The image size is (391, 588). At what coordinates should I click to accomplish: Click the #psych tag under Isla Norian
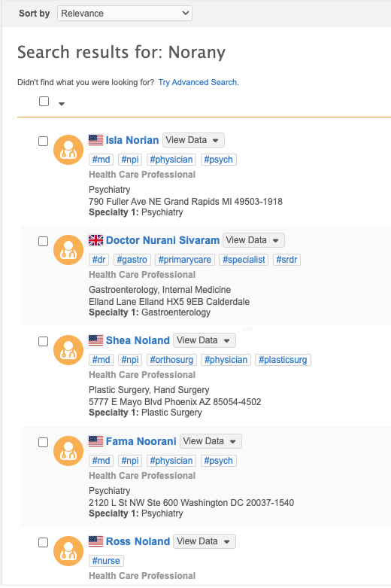219,160
